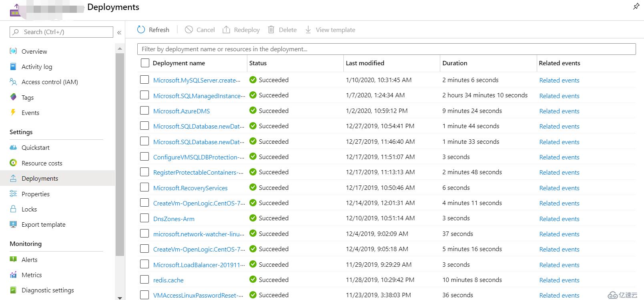
Task: Sort by the Status column header
Action: 258,63
